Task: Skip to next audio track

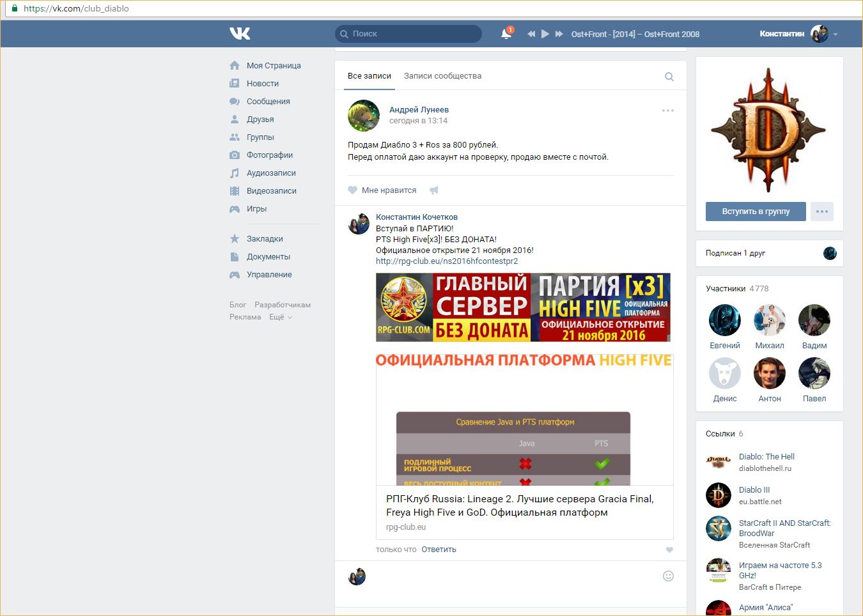Action: (x=559, y=34)
